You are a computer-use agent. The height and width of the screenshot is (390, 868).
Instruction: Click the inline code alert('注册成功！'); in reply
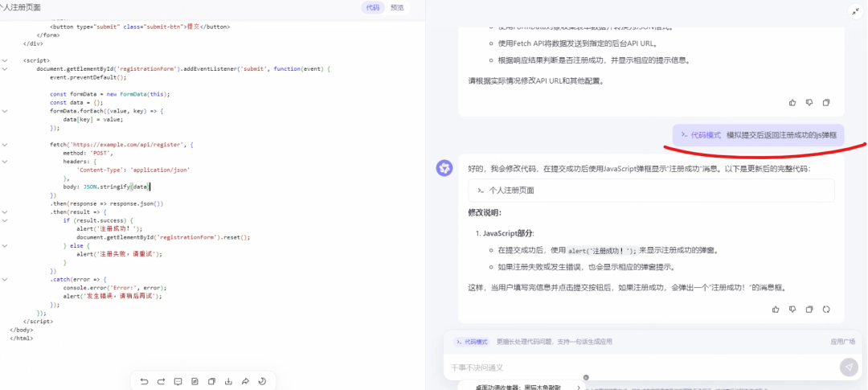tap(602, 250)
